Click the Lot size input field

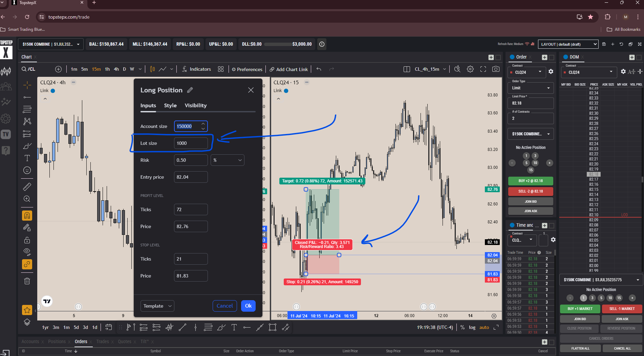pos(191,143)
